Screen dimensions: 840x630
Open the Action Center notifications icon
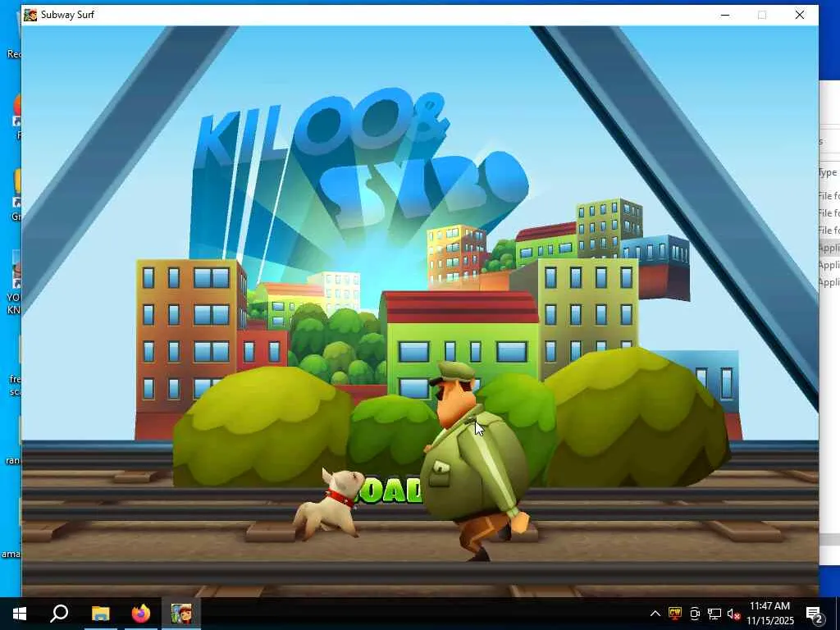(x=815, y=614)
